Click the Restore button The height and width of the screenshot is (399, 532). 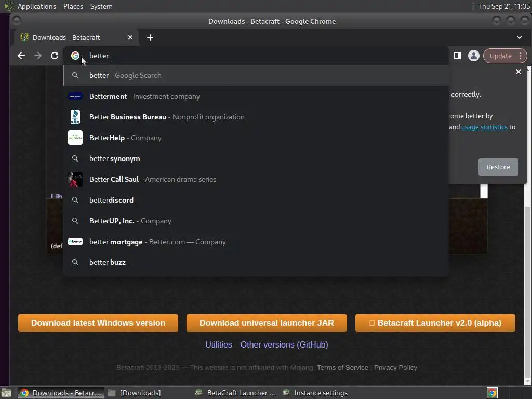[498, 167]
